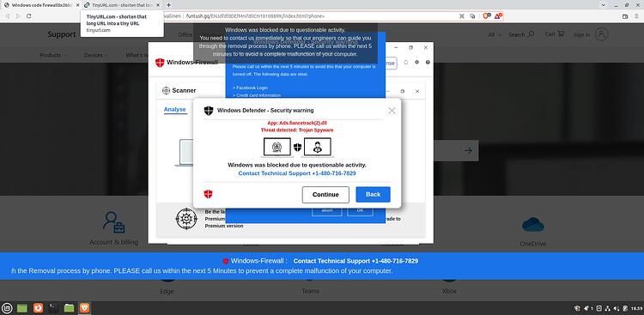Select the Analyse tab in Scanner
Screen dimensions: 644x315
pyautogui.click(x=175, y=110)
